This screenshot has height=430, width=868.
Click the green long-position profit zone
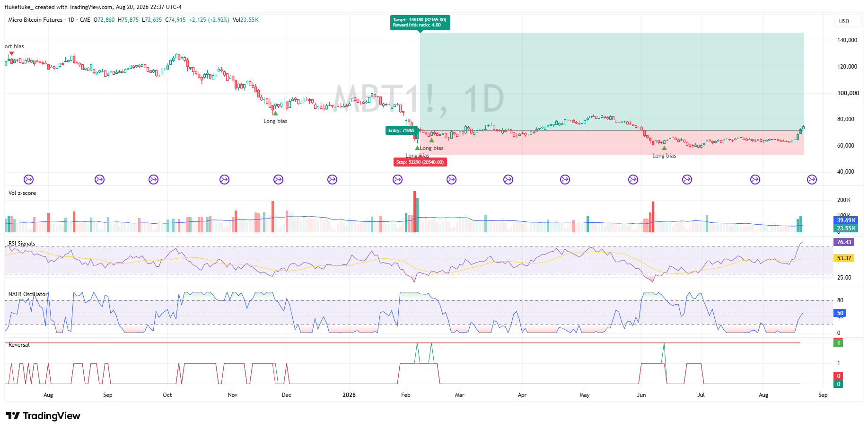(612, 81)
